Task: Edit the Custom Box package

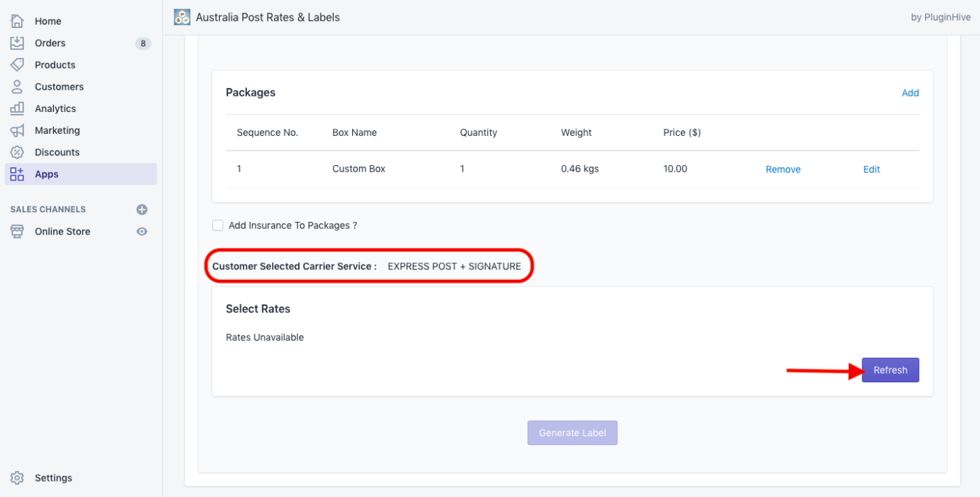Action: coord(871,169)
